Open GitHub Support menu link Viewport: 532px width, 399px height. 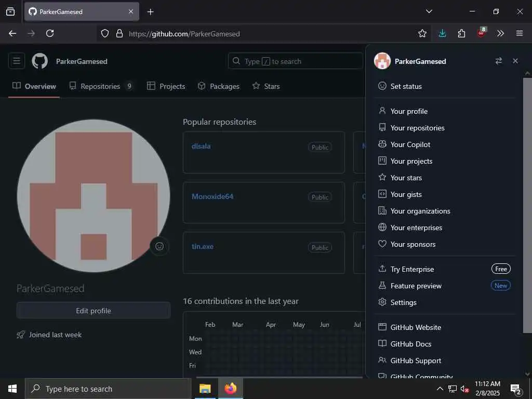445,361
